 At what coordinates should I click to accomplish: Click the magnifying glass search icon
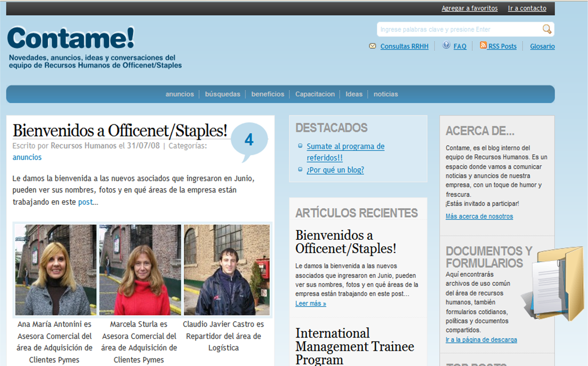pos(546,29)
